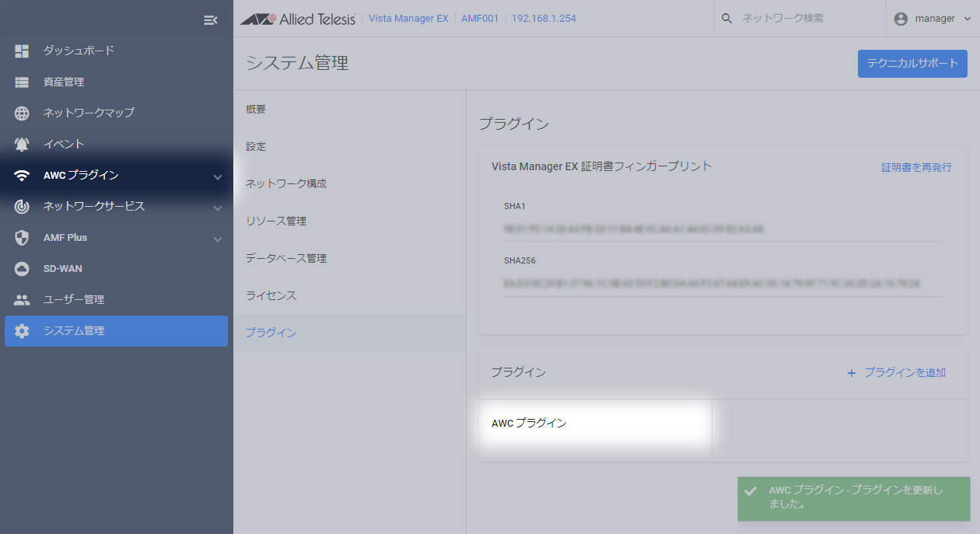Open ダッシュボード in the sidebar
The image size is (980, 534).
click(117, 51)
